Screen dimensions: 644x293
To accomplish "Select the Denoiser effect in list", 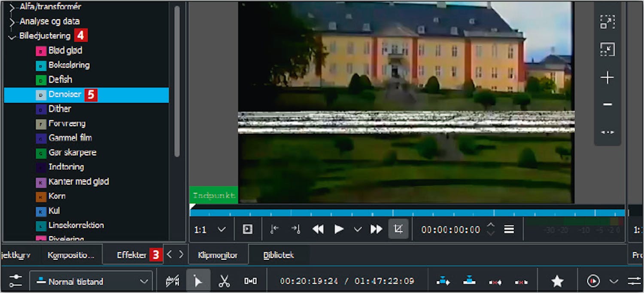I will click(x=64, y=94).
